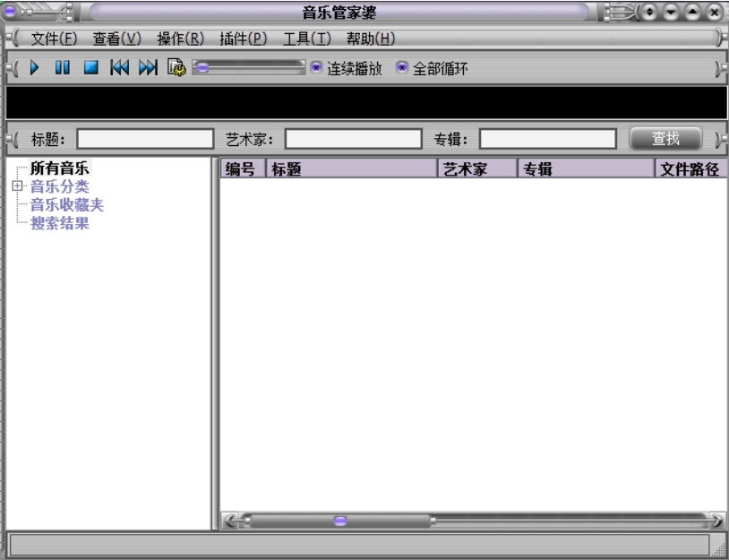The height and width of the screenshot is (560, 729).
Task: Click the purple title bar system icon
Action: [10, 11]
